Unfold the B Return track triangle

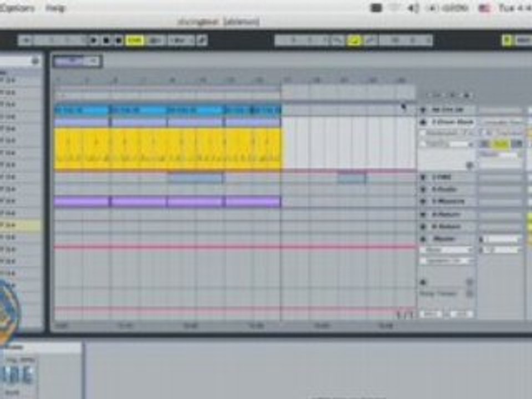point(423,227)
